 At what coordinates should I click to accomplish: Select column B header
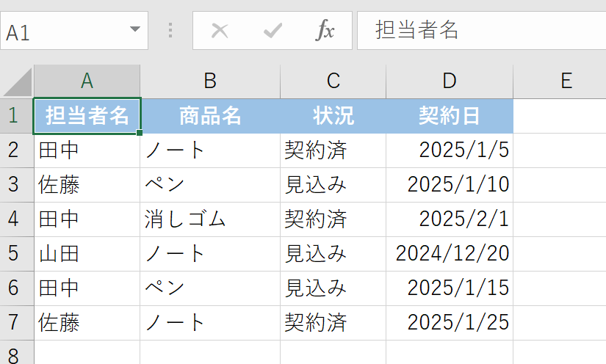(210, 81)
